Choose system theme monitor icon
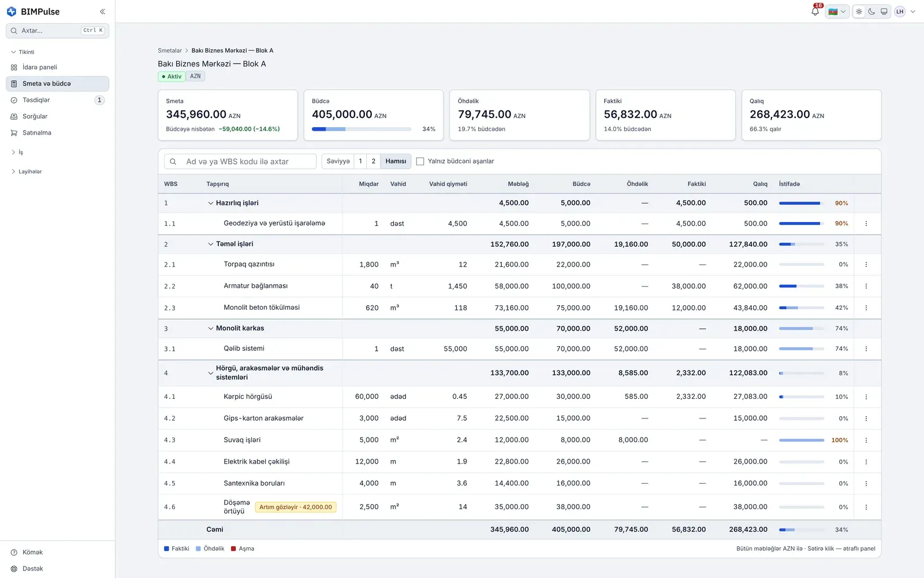 884,12
